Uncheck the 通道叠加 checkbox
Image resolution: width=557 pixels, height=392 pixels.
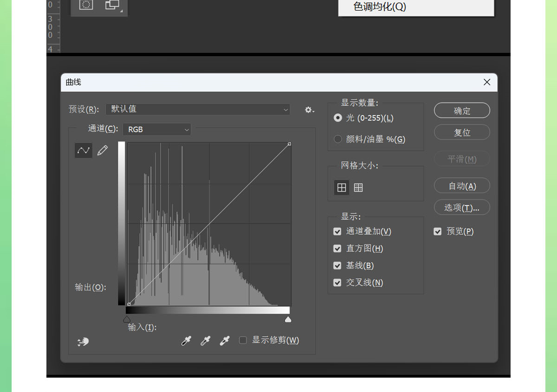[x=337, y=231]
